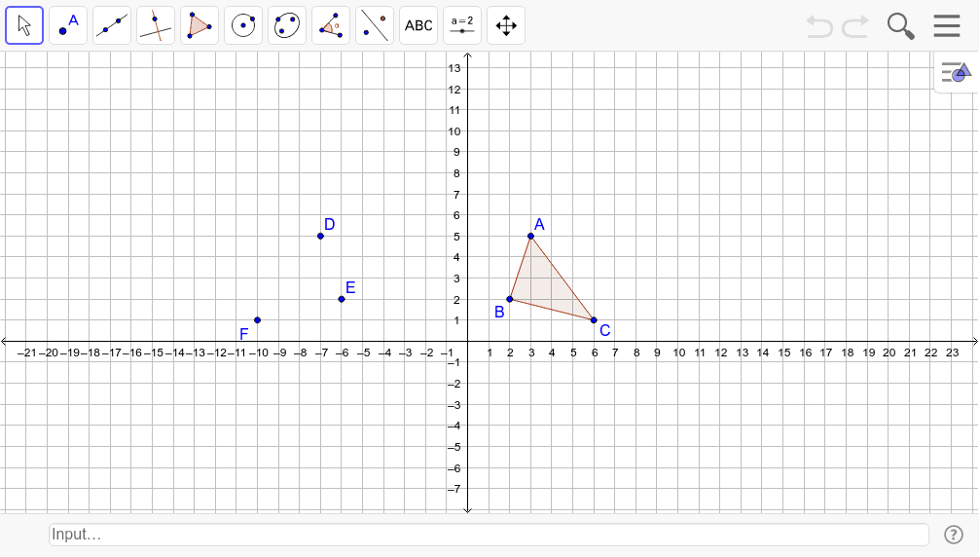Select Reflect about Line tool

(375, 25)
